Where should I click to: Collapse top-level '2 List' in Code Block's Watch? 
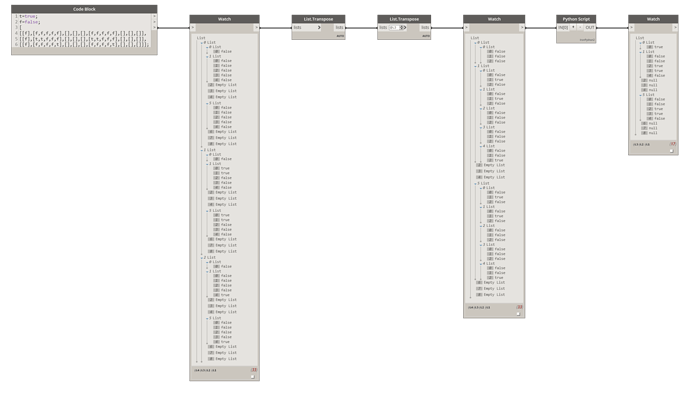coord(202,258)
